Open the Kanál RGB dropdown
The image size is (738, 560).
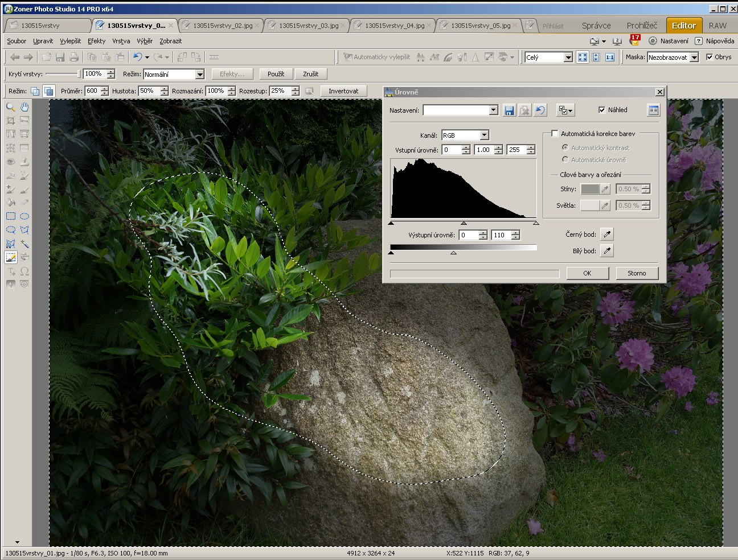[484, 135]
